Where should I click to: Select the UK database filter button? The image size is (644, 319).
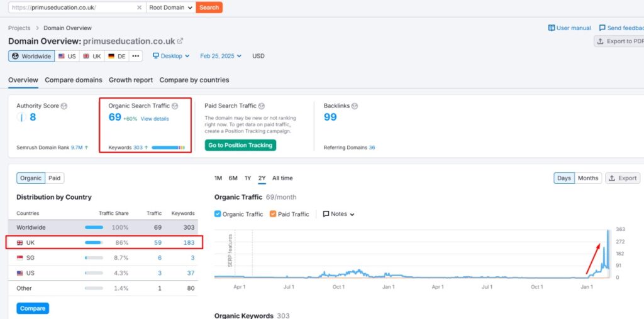click(92, 56)
